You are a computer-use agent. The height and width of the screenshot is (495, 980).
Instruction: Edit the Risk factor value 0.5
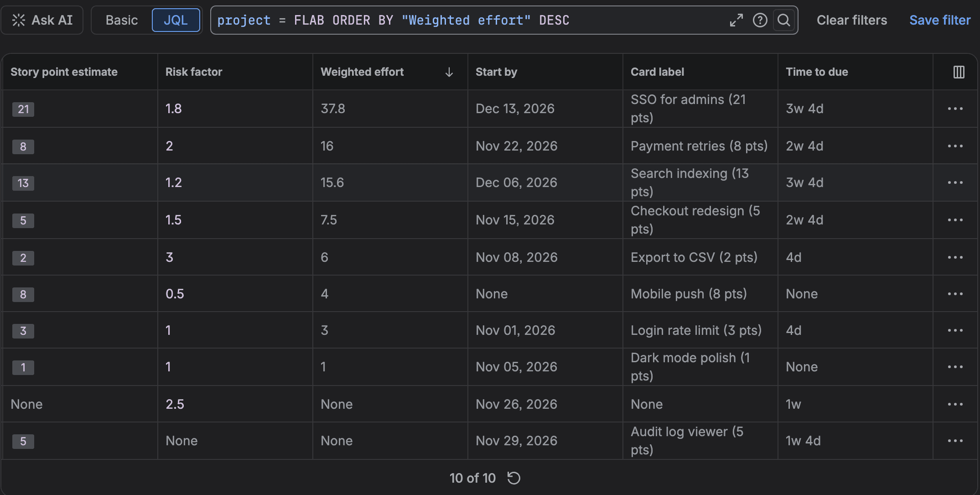point(175,294)
